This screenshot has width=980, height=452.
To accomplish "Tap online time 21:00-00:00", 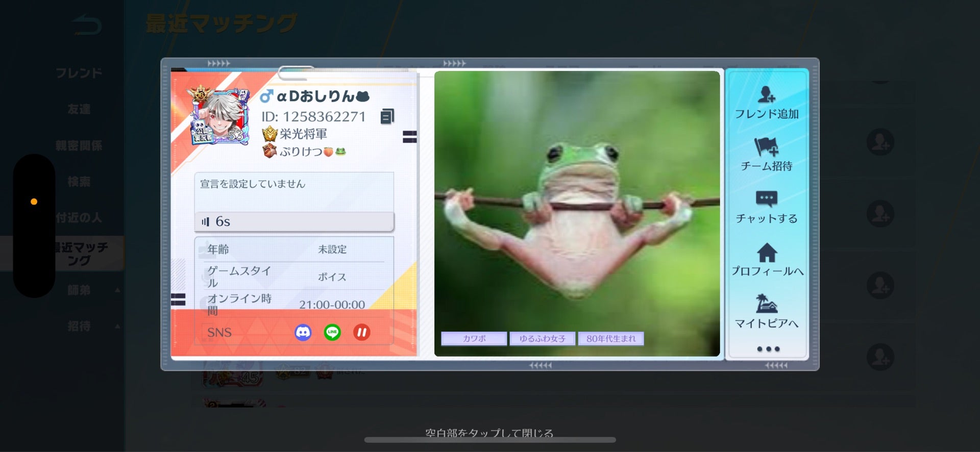I will pos(332,305).
